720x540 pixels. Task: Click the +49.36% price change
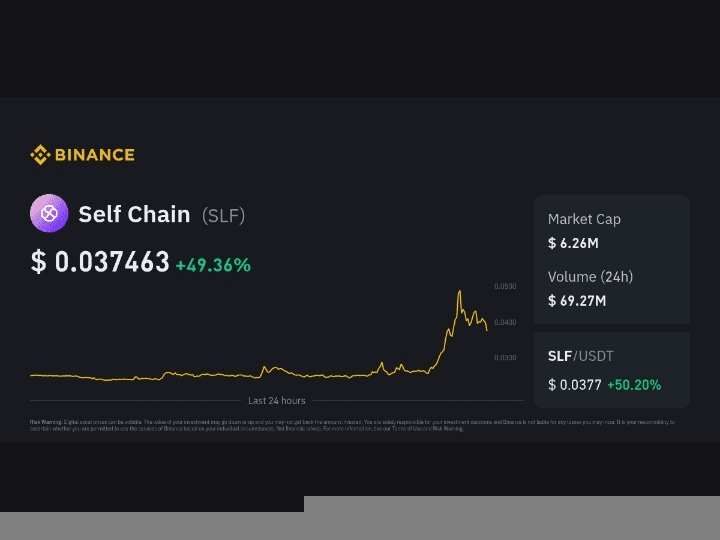[x=213, y=265]
